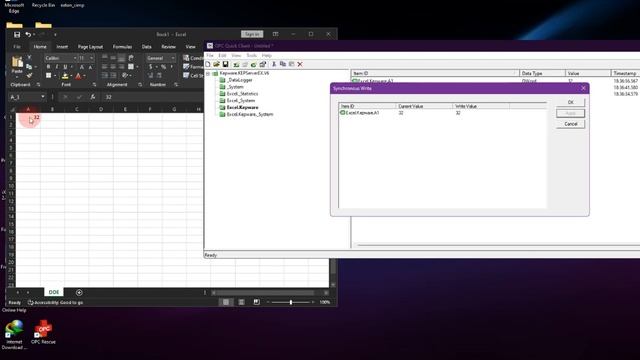The width and height of the screenshot is (640, 360).
Task: Click the Format Painter brush in Excel
Action: pyautogui.click(x=29, y=76)
